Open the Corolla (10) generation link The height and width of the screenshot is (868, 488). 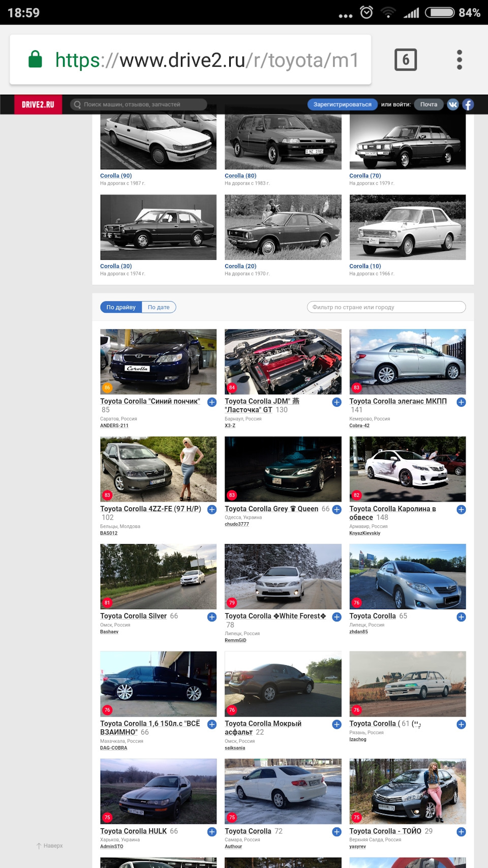pyautogui.click(x=365, y=266)
